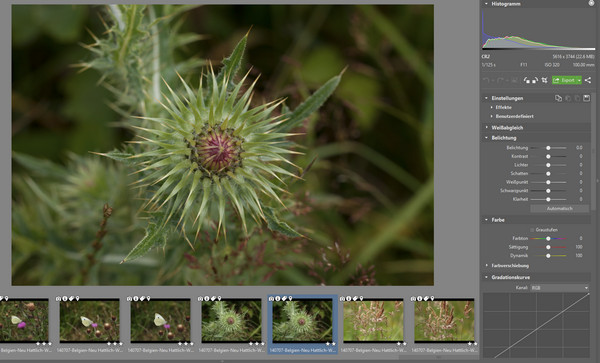Open the Kanal RGB dropdown

point(559,288)
